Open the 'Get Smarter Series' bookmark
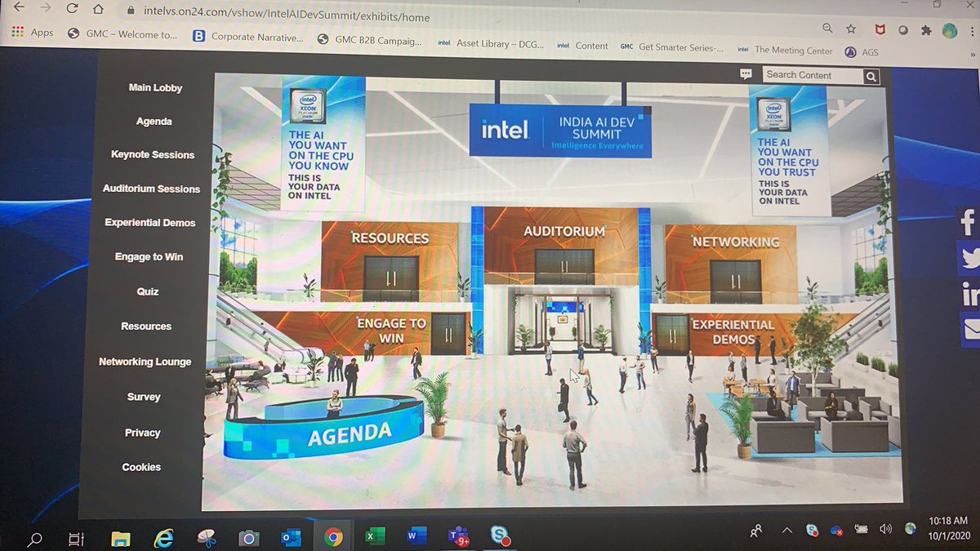Screen dimensions: 980x551 (672, 47)
